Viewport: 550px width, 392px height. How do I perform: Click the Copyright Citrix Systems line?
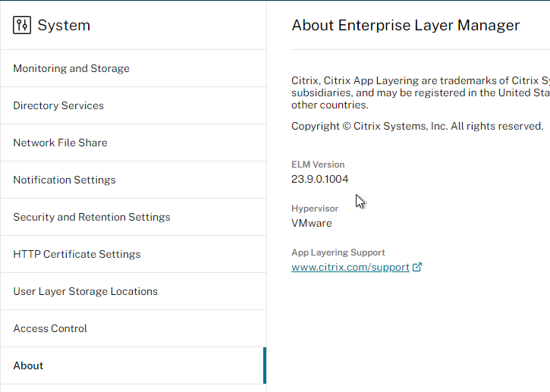(x=417, y=126)
